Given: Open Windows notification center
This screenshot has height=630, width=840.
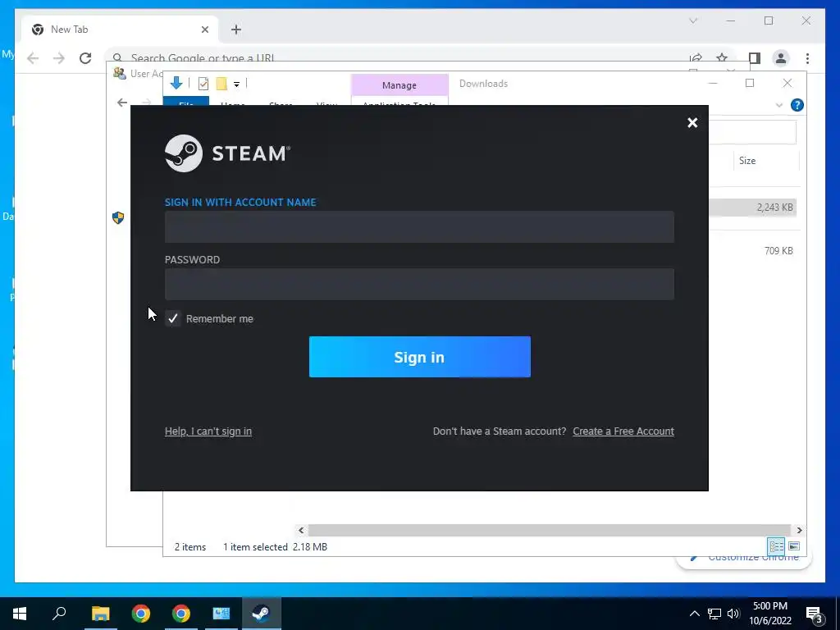Looking at the screenshot, I should [x=815, y=614].
